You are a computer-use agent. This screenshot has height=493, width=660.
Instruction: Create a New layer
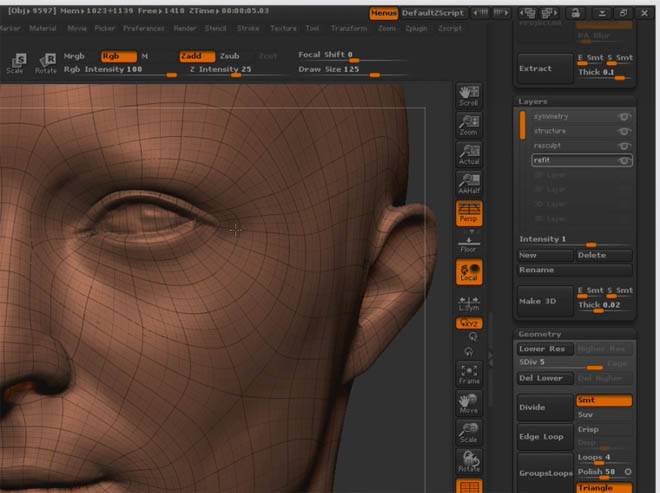pos(545,255)
